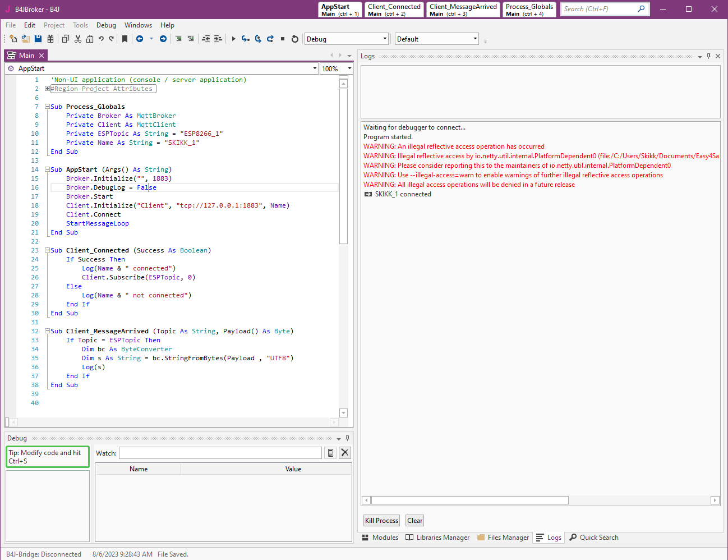Viewport: 728px width, 560px height.
Task: Toggle the Logs panel pin
Action: point(708,56)
